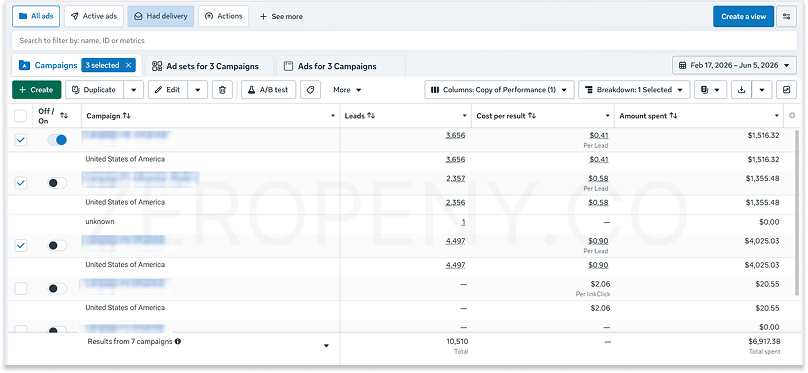
Task: Expand the results summary row arrow
Action: point(326,346)
